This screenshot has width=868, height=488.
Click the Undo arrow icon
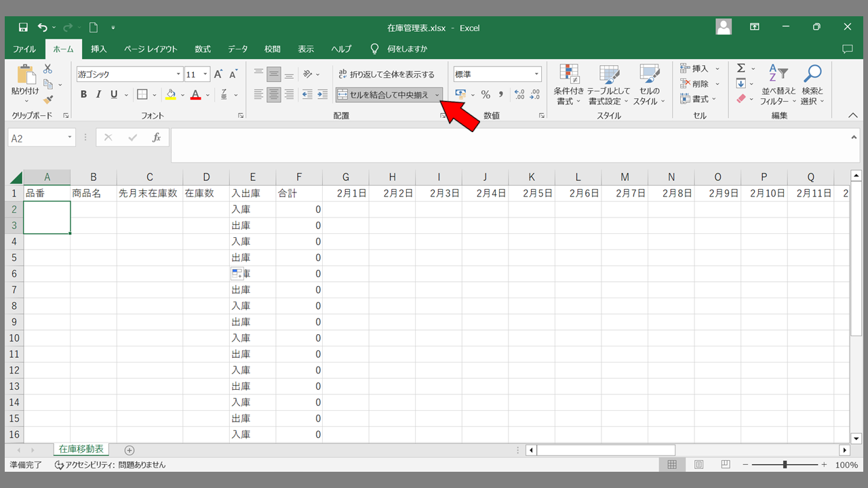coord(43,28)
